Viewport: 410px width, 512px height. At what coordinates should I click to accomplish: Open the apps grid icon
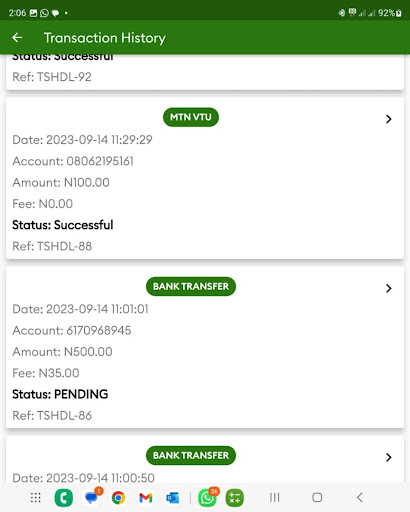tap(36, 498)
